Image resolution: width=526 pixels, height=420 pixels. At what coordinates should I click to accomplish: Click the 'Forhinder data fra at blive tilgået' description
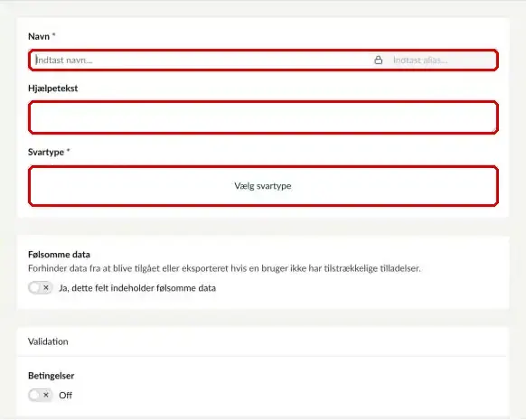pos(224,268)
